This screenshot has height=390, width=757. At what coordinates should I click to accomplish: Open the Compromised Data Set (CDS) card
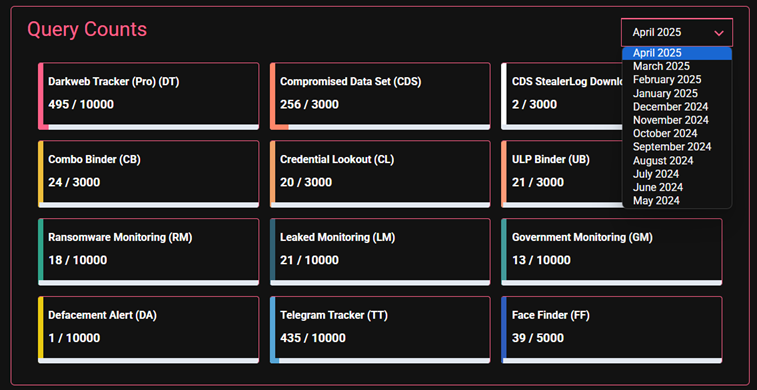(x=380, y=96)
